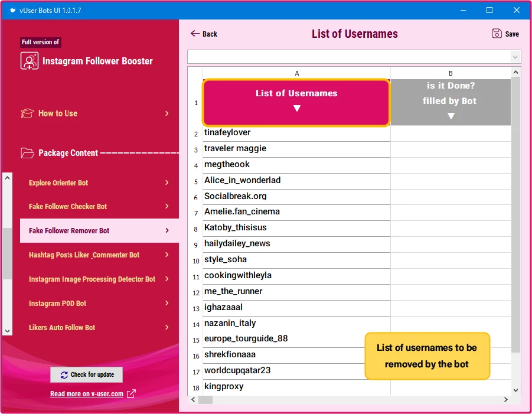
Task: Expand the Instagram Image Processing Detector Bot chevron
Action: (167, 279)
